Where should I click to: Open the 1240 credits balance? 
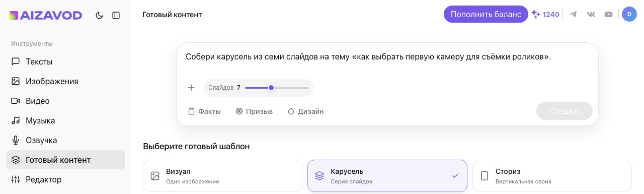(x=545, y=15)
